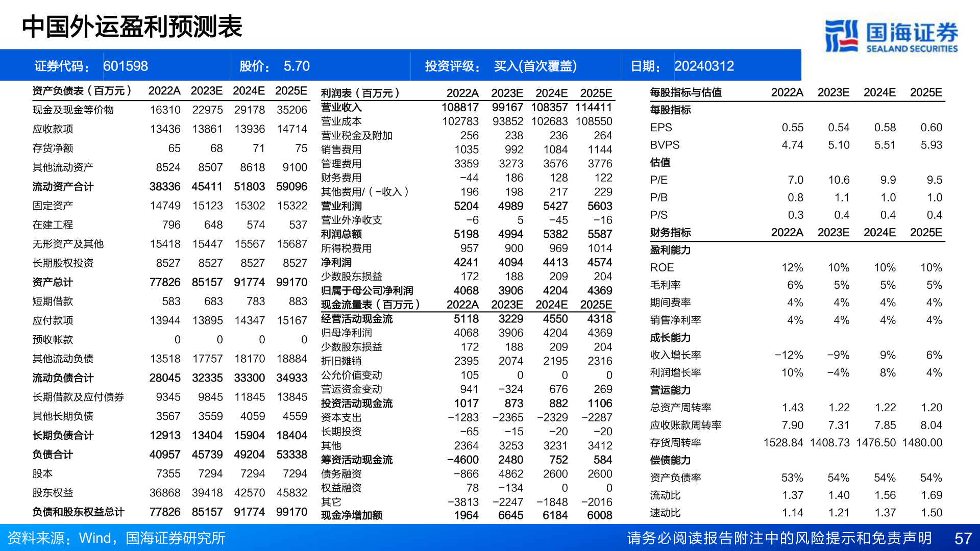Select the title 中国外运盈利预测表
This screenshot has height=551, width=980.
coord(132,27)
